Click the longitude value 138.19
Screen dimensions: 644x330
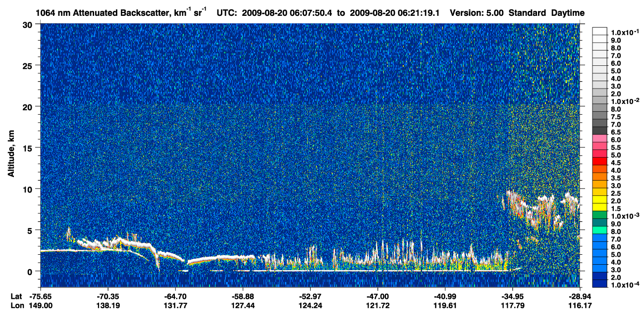click(108, 305)
